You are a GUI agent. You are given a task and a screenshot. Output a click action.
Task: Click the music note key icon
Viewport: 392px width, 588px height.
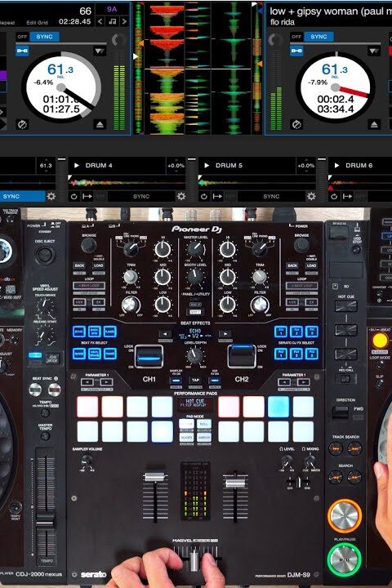[112, 22]
